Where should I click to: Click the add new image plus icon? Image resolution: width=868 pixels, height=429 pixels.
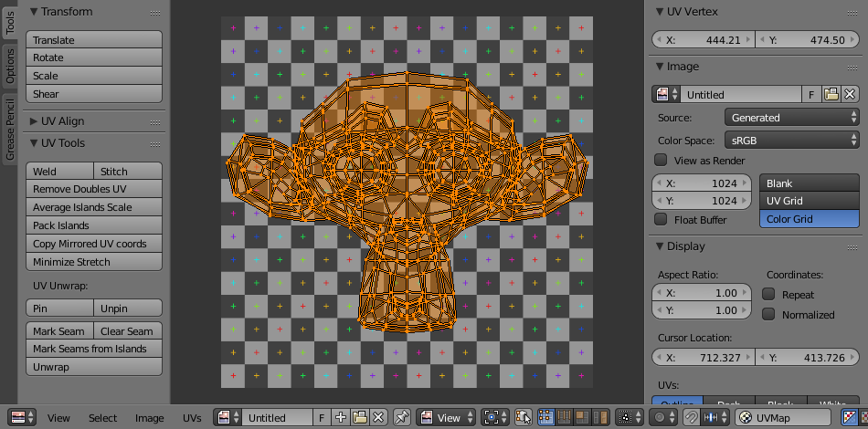pos(341,417)
